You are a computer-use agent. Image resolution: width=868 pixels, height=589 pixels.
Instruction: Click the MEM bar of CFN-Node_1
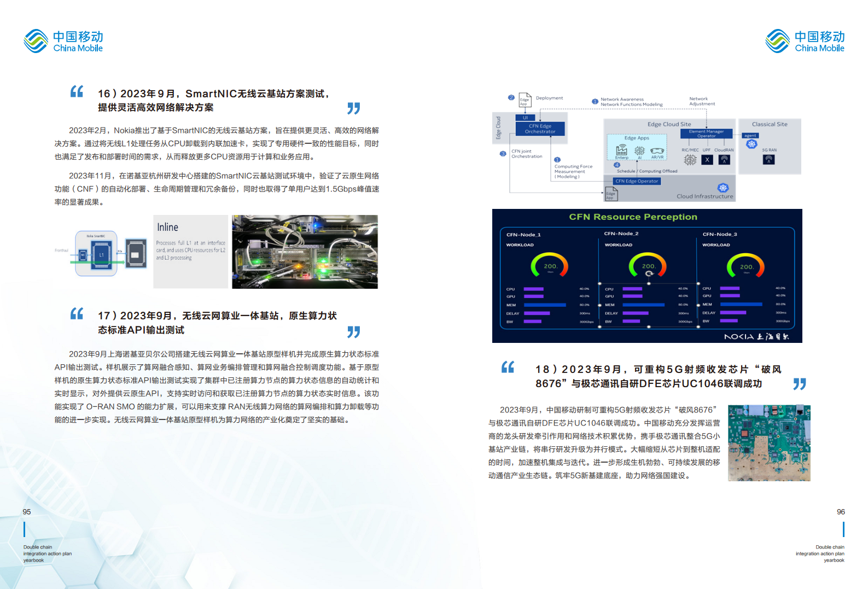tap(545, 305)
